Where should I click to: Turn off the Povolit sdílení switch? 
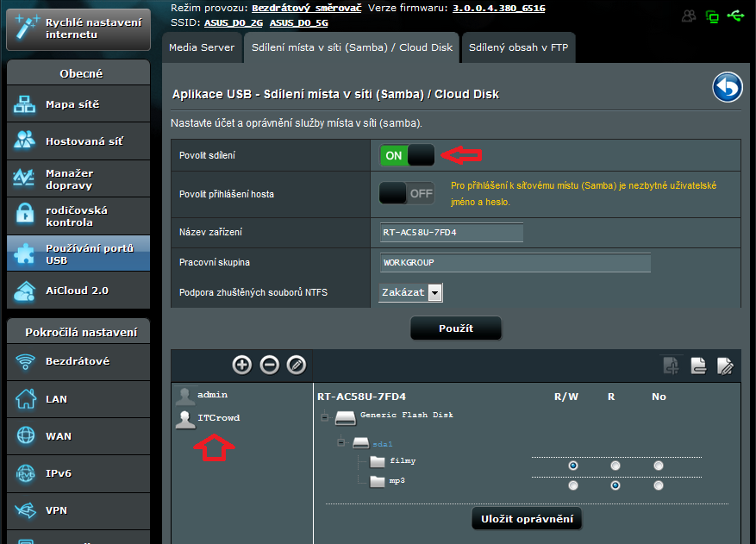[x=407, y=156]
